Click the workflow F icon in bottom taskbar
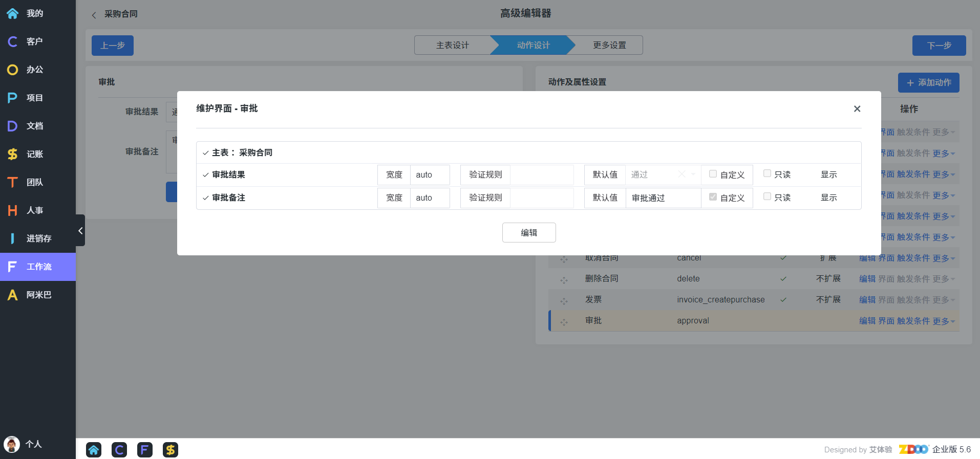 145,450
